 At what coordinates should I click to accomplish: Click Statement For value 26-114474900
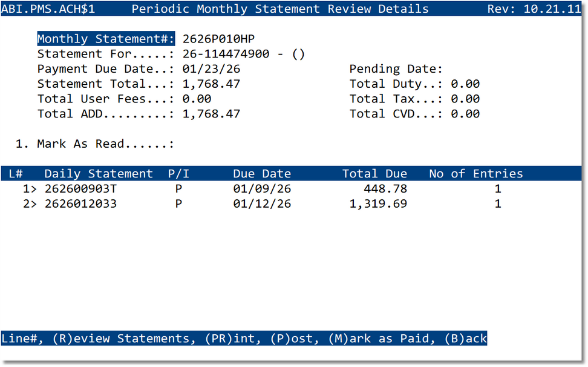tap(226, 54)
